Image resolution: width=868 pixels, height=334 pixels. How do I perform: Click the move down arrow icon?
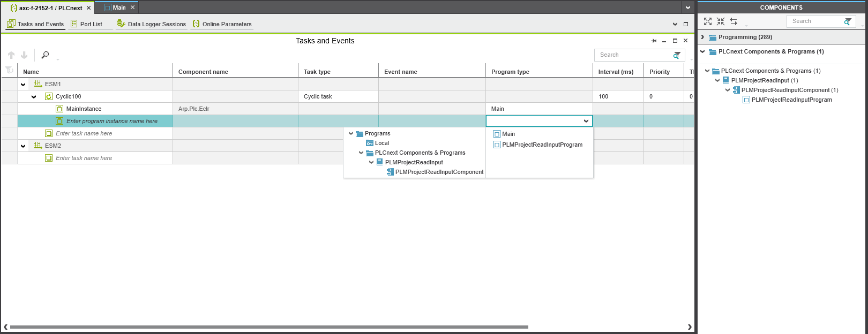[x=24, y=55]
